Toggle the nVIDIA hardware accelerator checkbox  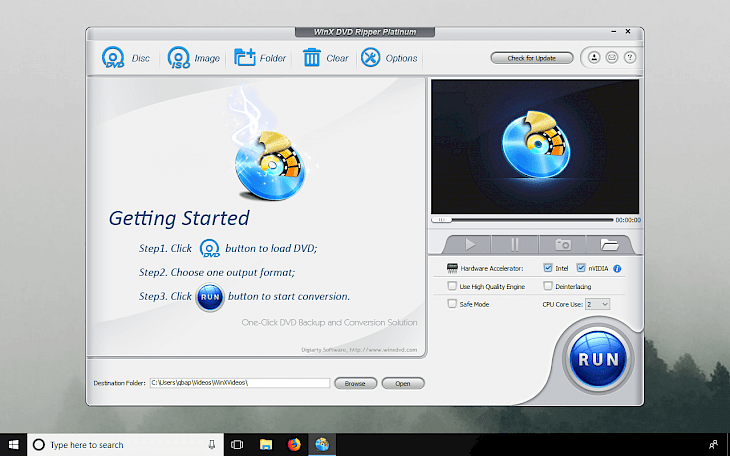(x=581, y=268)
